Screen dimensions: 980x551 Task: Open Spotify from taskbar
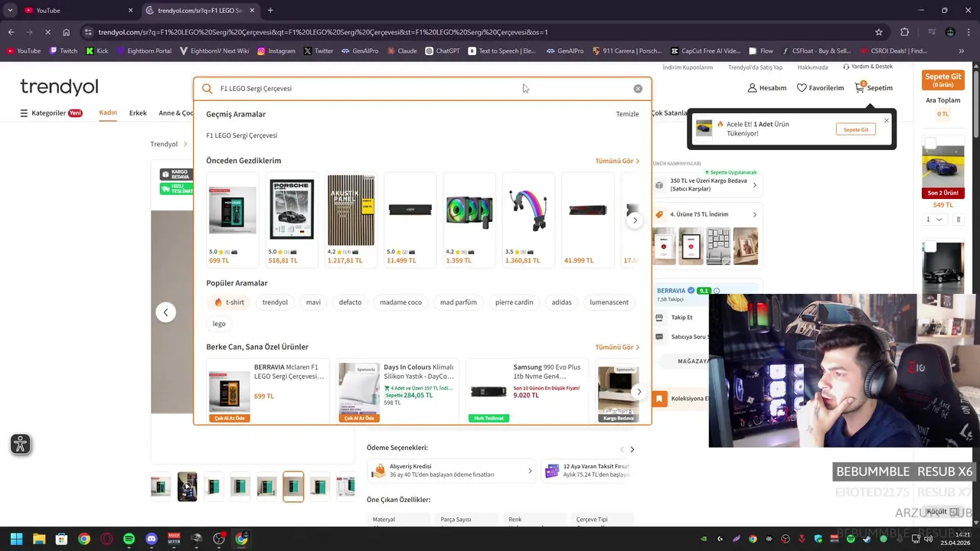129,539
